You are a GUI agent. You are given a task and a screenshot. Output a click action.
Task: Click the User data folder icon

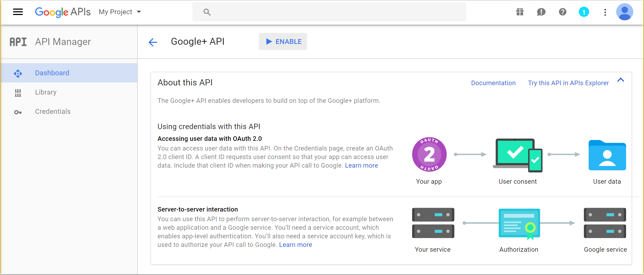(607, 155)
